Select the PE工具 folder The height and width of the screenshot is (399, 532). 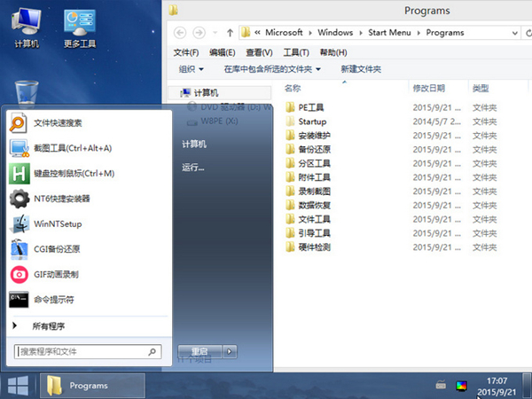click(x=311, y=107)
